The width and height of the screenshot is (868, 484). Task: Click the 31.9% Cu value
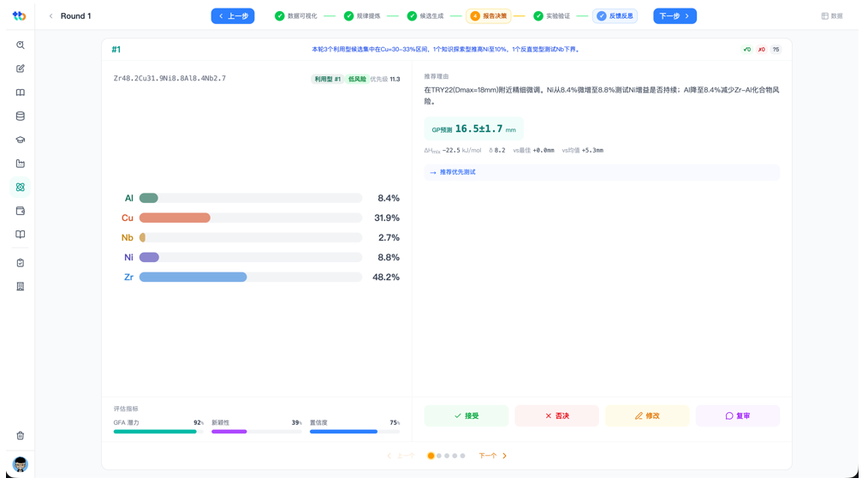(x=387, y=218)
